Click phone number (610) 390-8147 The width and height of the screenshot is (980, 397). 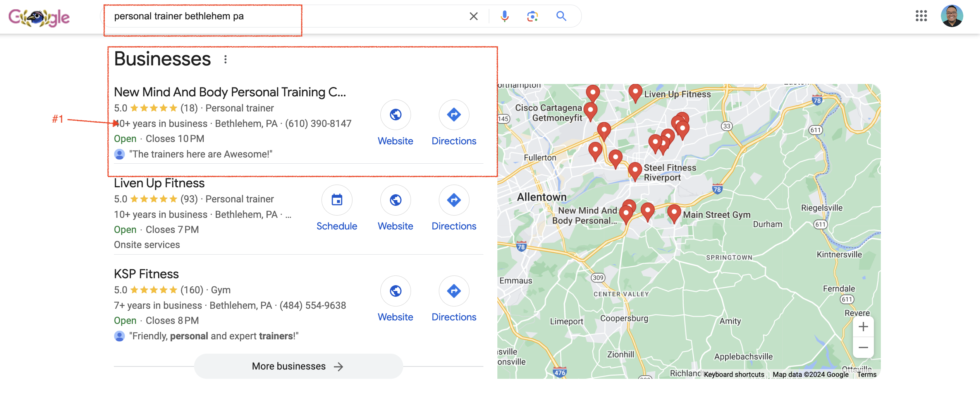coord(318,123)
